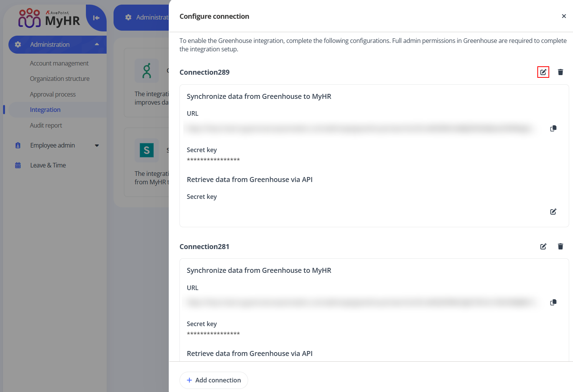Close the Configure connection panel
This screenshot has width=573, height=392.
coord(564,16)
